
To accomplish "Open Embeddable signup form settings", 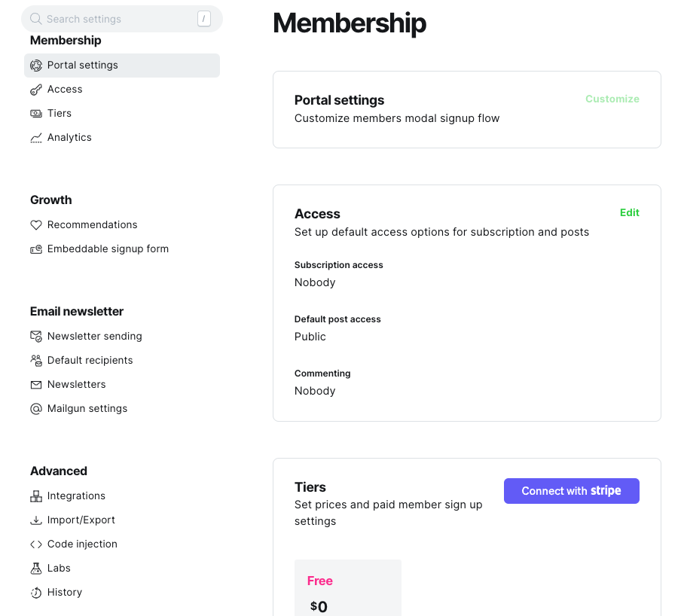I will coord(108,249).
